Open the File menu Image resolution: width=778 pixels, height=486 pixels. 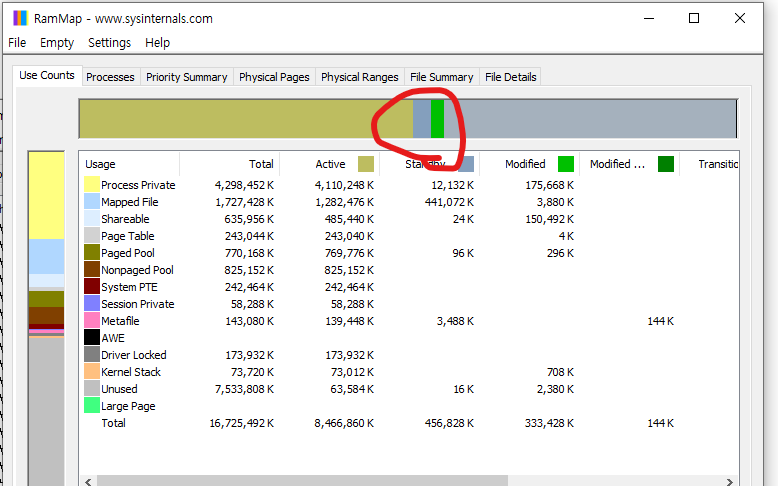click(17, 43)
